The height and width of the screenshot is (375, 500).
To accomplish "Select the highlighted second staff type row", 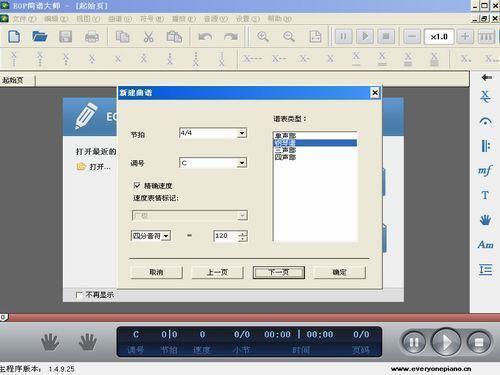I will tap(315, 143).
